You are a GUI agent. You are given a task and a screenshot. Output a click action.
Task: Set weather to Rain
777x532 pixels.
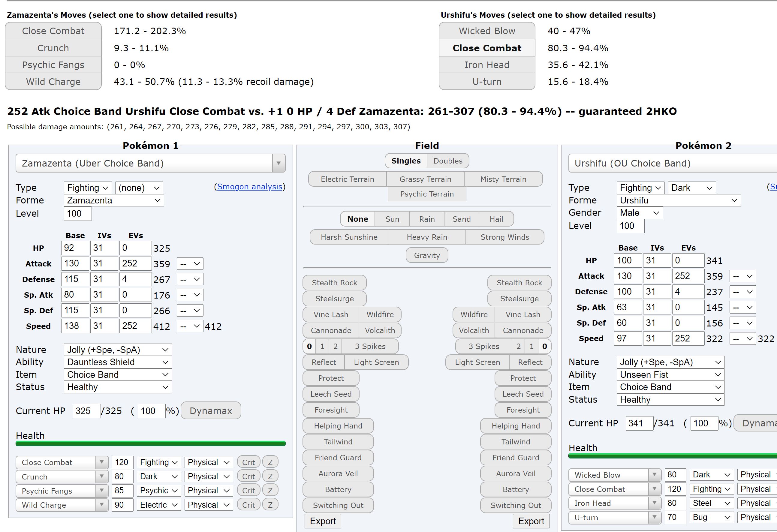coord(427,219)
